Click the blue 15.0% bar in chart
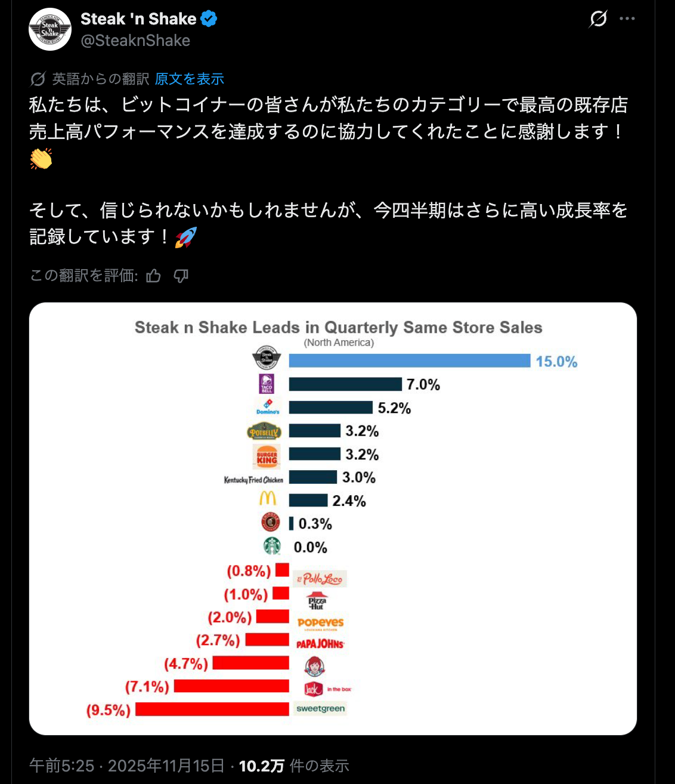 [x=409, y=360]
